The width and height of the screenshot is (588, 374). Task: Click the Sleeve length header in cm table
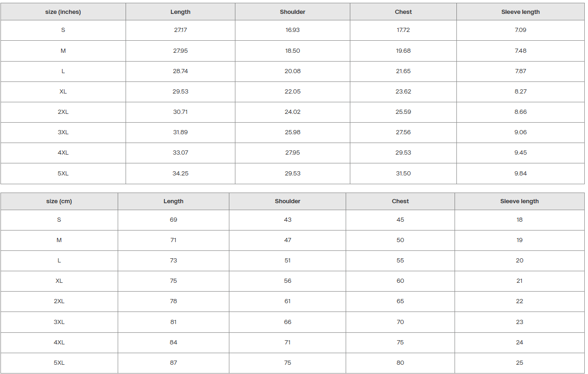click(x=519, y=201)
